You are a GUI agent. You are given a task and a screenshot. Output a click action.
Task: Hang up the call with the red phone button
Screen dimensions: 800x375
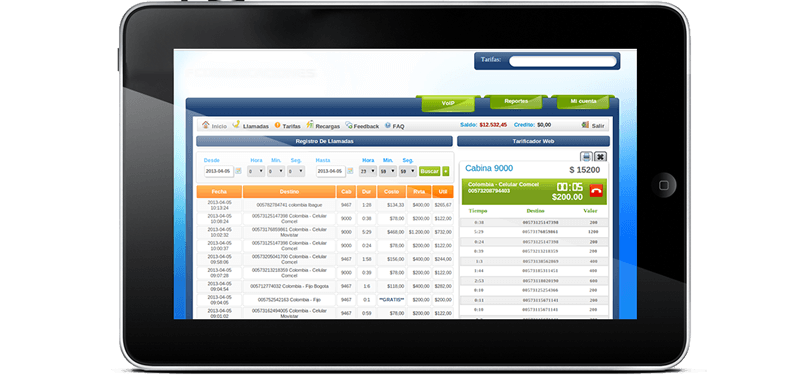coord(596,191)
